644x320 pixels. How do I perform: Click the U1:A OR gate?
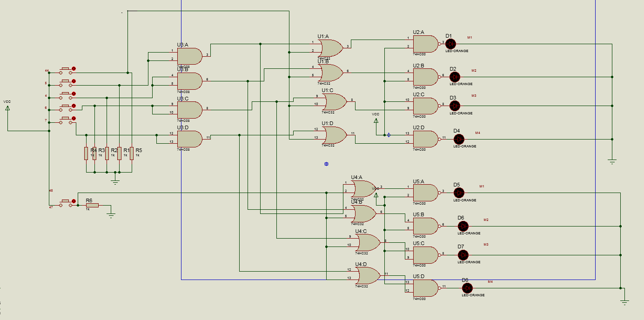tap(330, 47)
